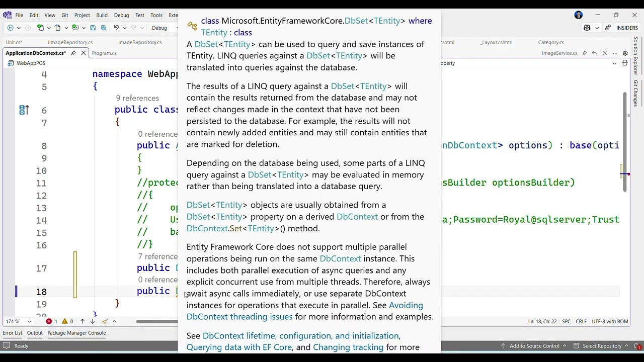
Task: Expand the Navigate Backward history dropdown
Action: (x=19, y=28)
